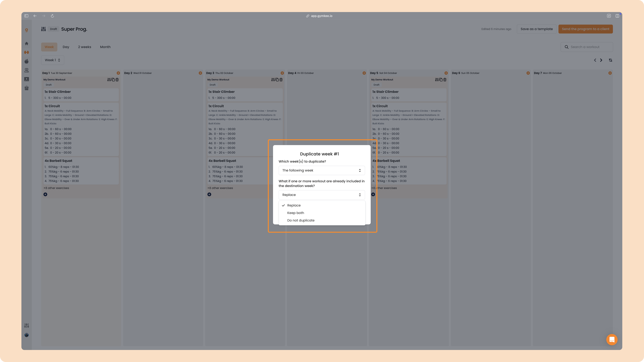
Task: Click the duplicate week icon near arrows
Action: [x=611, y=60]
